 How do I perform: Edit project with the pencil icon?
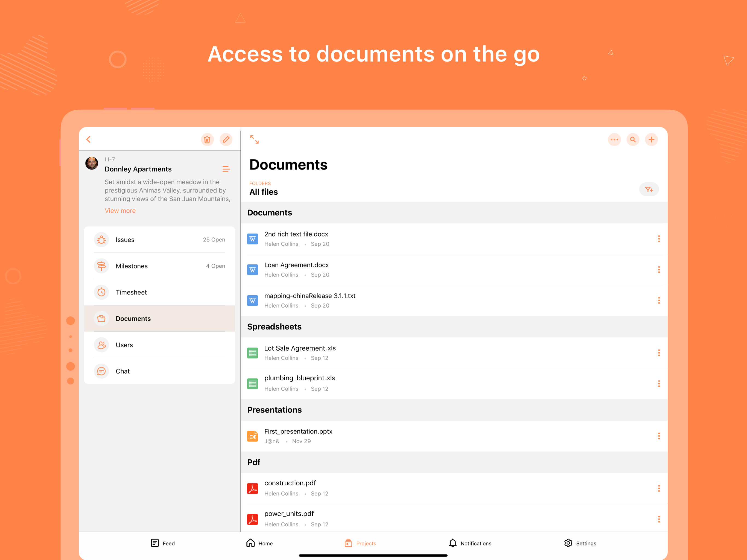click(x=226, y=139)
